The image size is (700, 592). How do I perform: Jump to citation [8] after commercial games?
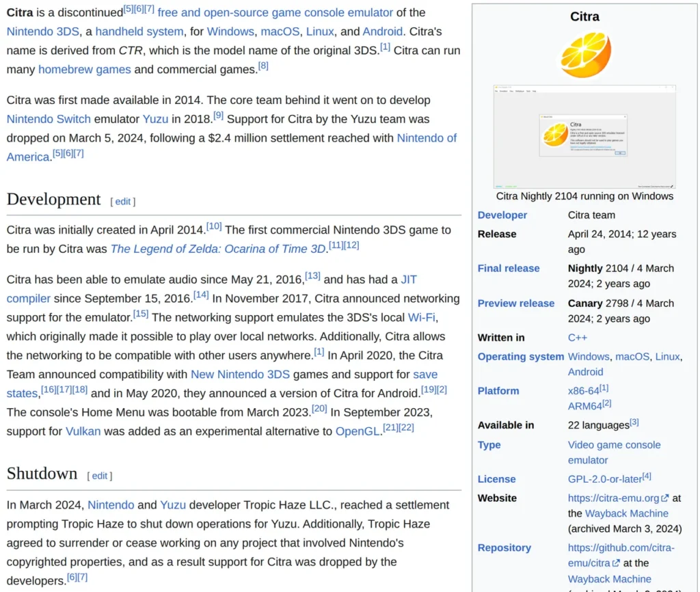point(263,66)
